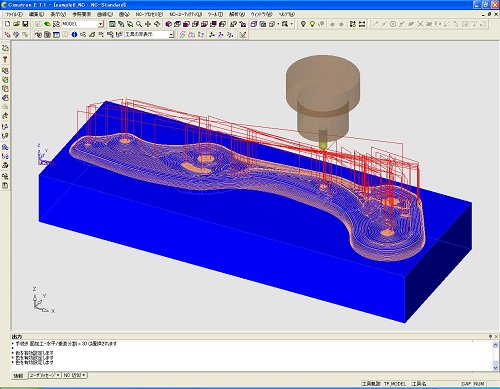Create a new file with the blank page icon

[7, 24]
